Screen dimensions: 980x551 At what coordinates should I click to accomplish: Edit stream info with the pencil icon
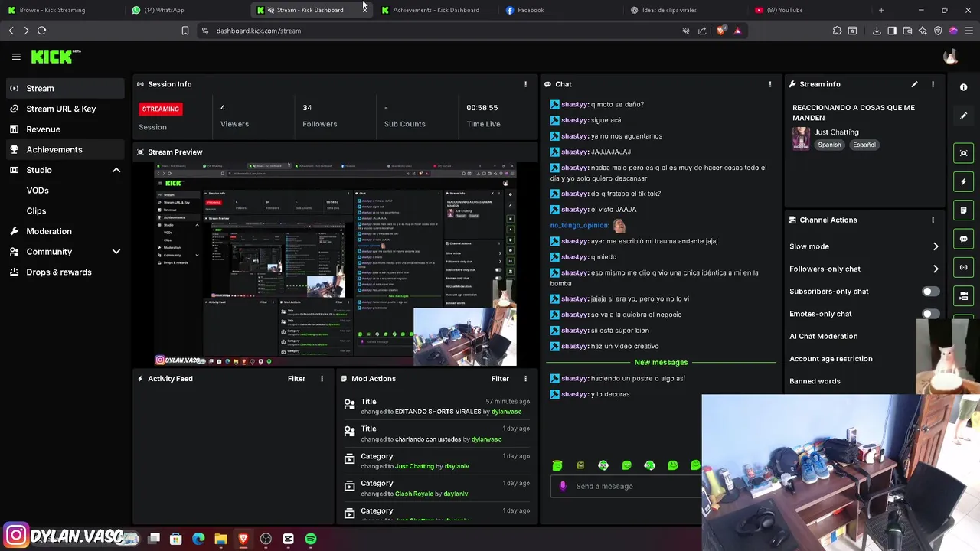914,84
